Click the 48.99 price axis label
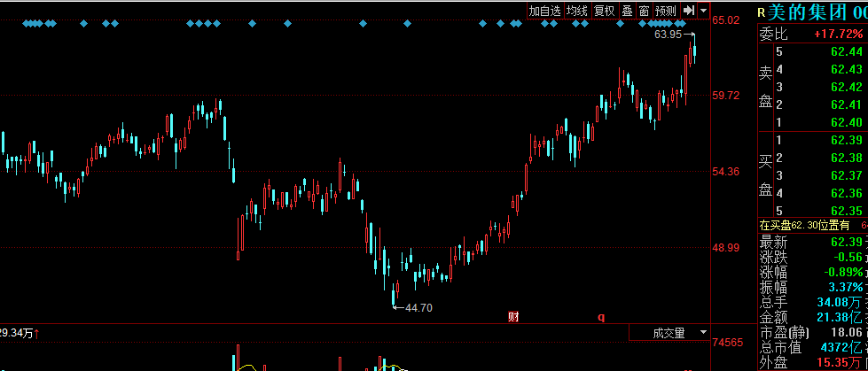868x371 pixels. [726, 248]
